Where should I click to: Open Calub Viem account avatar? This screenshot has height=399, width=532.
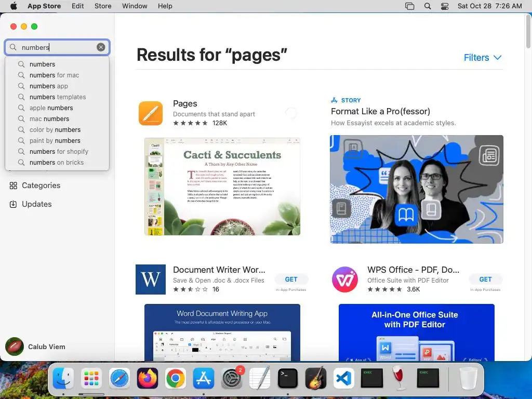point(15,347)
